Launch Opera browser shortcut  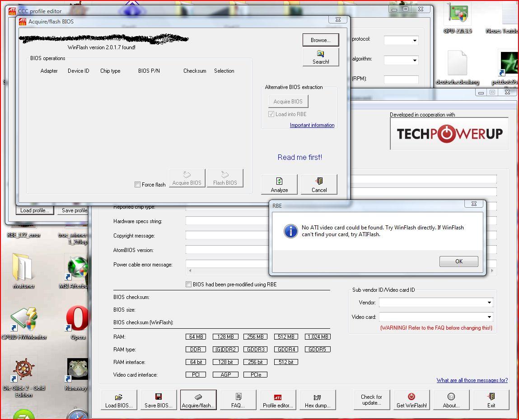pyautogui.click(x=77, y=323)
